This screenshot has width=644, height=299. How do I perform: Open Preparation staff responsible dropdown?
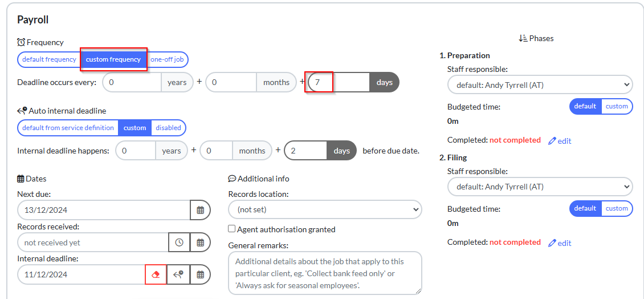click(x=540, y=85)
